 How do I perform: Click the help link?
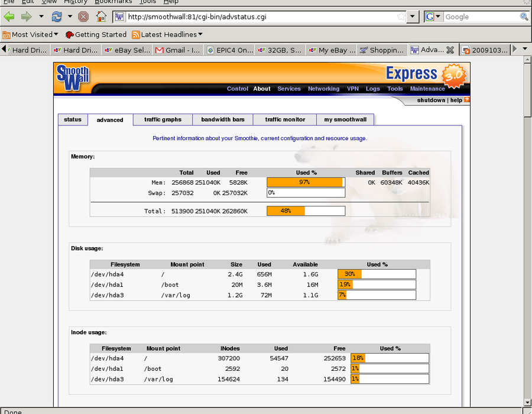[456, 100]
